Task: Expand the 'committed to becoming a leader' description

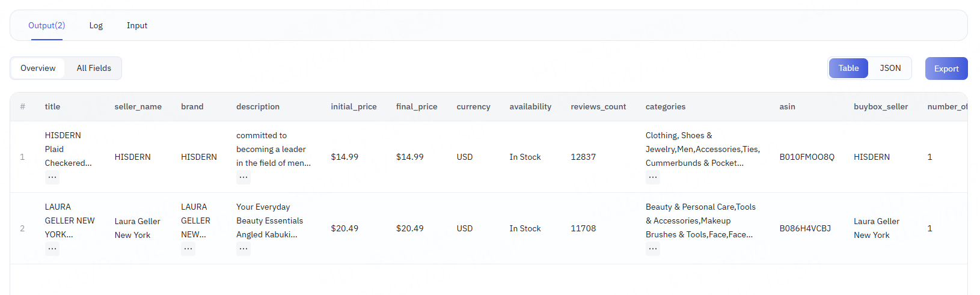Action: (243, 177)
